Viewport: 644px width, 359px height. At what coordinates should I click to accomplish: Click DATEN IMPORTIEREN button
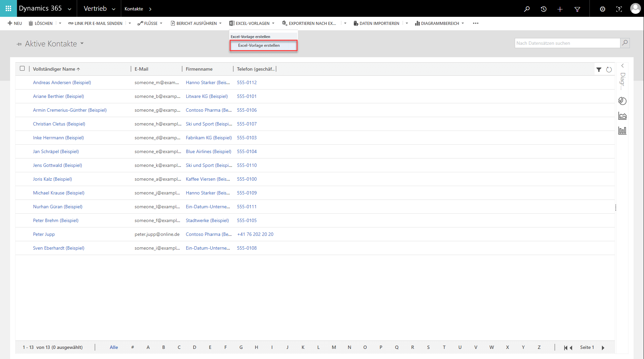[x=376, y=23]
